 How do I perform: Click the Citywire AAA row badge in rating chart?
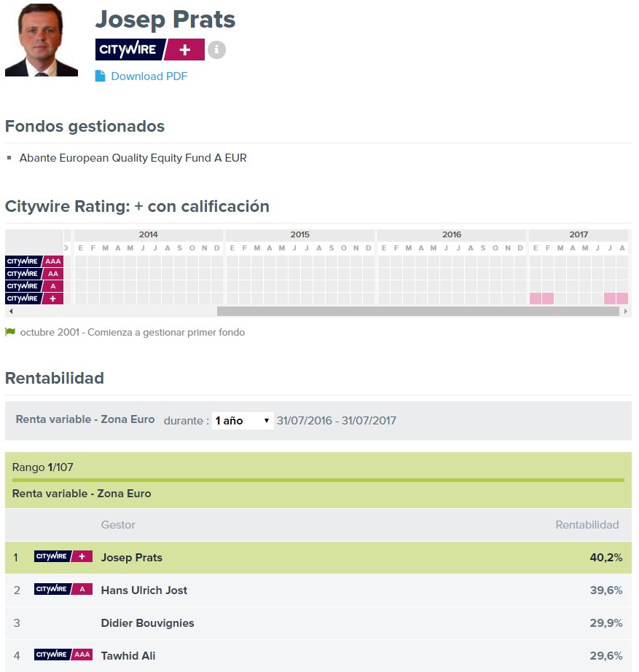pos(34,261)
